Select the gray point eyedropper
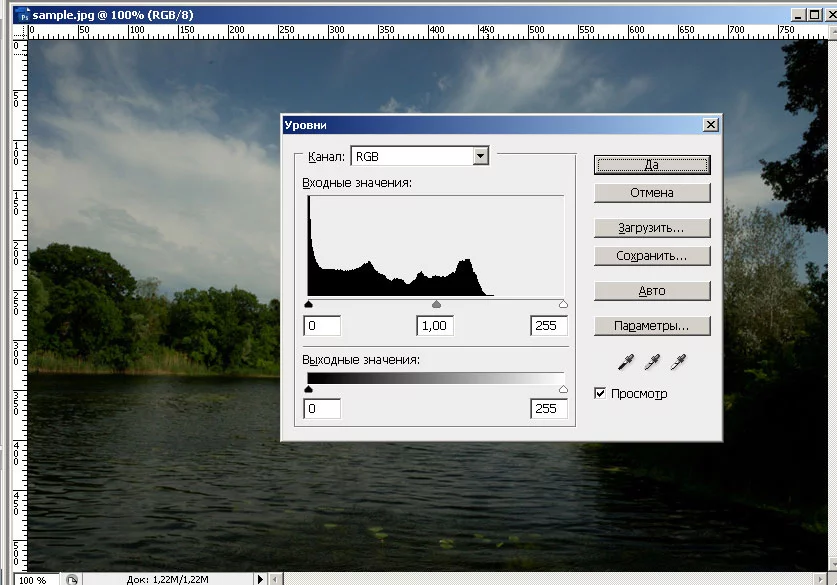Viewport: 837px width, 585px height. point(652,361)
